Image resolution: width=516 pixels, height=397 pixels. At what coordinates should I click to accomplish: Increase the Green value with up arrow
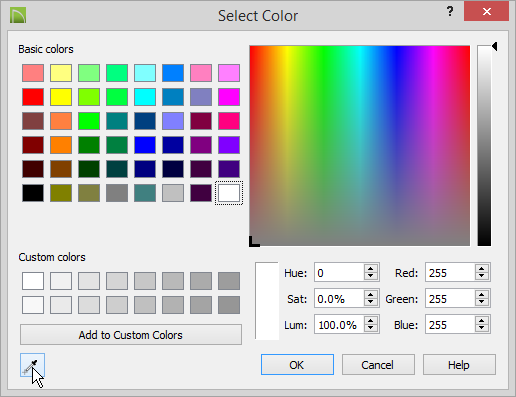[x=482, y=294]
